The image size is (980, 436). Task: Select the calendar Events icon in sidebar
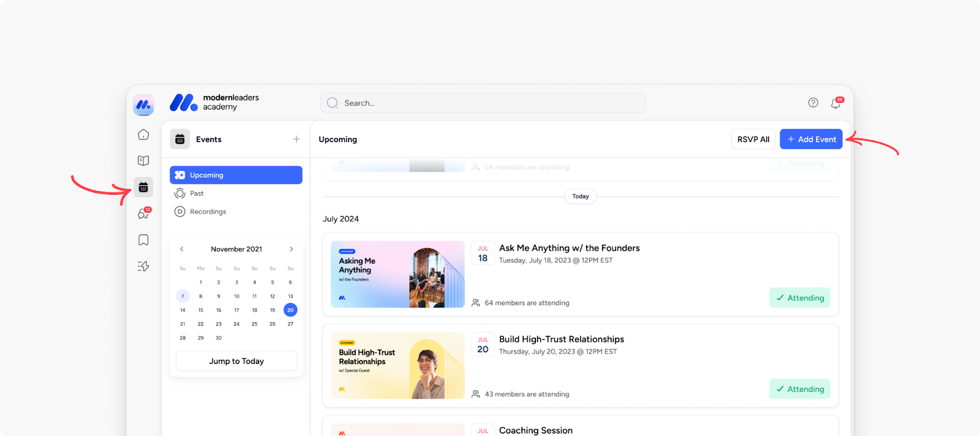(x=143, y=187)
